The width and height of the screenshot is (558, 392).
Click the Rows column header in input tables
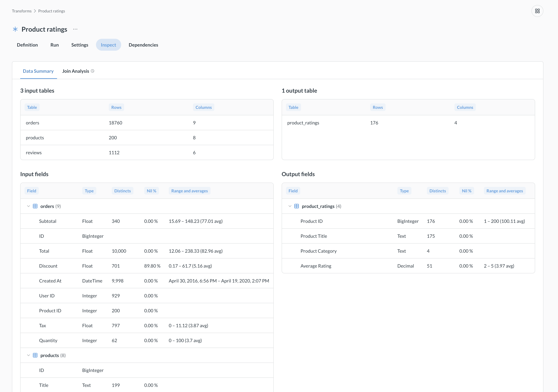[x=116, y=107]
